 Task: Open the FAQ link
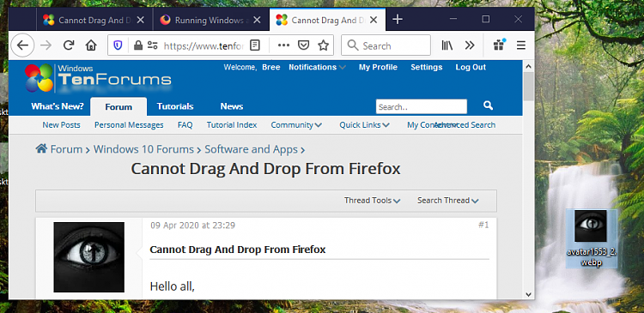(185, 125)
